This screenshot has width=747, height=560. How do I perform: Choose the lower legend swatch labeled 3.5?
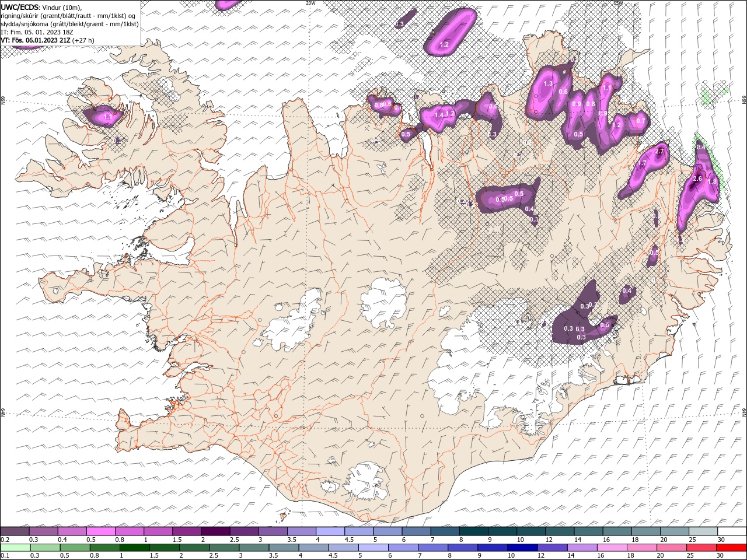[x=284, y=548]
